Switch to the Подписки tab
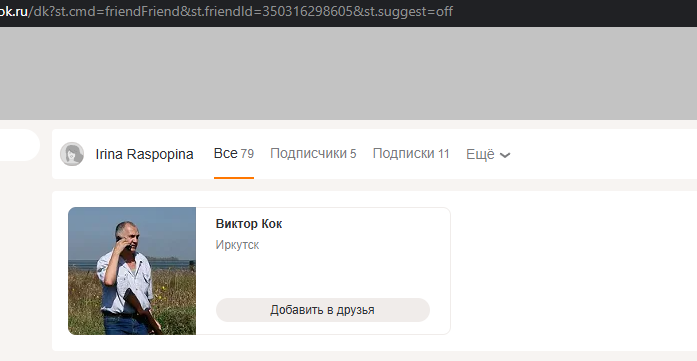Image resolution: width=697 pixels, height=361 pixels. click(x=411, y=154)
